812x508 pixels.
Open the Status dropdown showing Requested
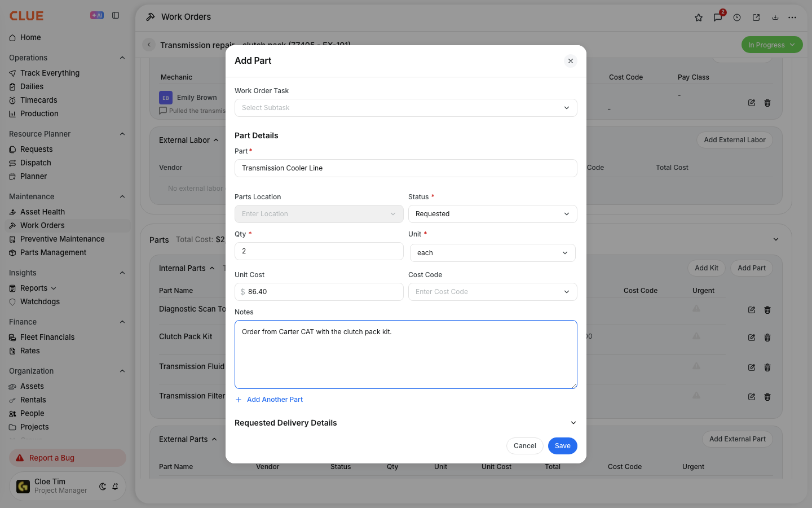pyautogui.click(x=493, y=214)
